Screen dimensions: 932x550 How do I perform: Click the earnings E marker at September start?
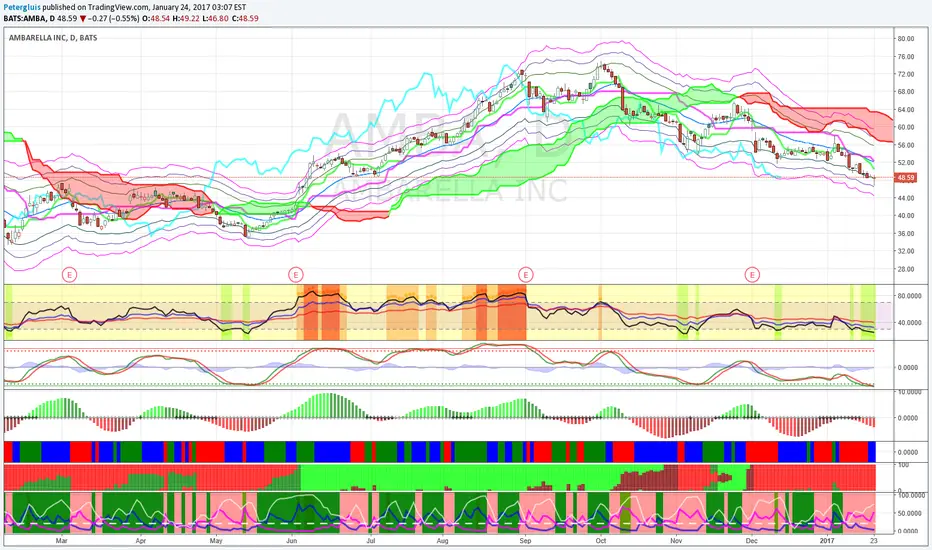[525, 275]
